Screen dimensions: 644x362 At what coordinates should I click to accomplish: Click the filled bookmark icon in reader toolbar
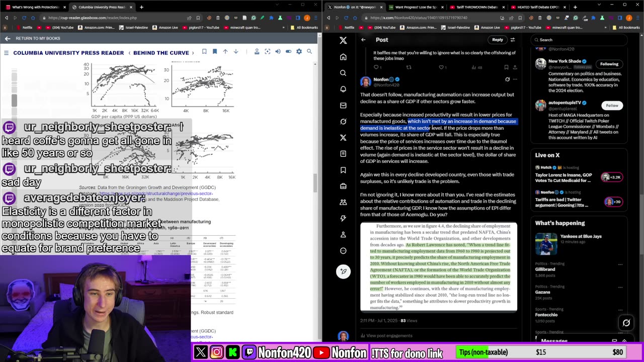(x=215, y=51)
